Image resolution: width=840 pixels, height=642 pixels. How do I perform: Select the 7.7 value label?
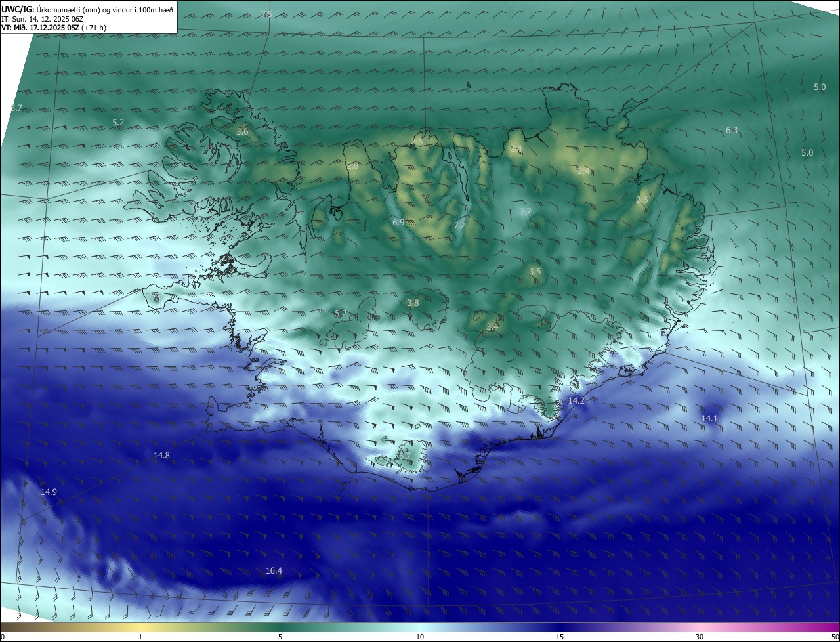(525, 212)
